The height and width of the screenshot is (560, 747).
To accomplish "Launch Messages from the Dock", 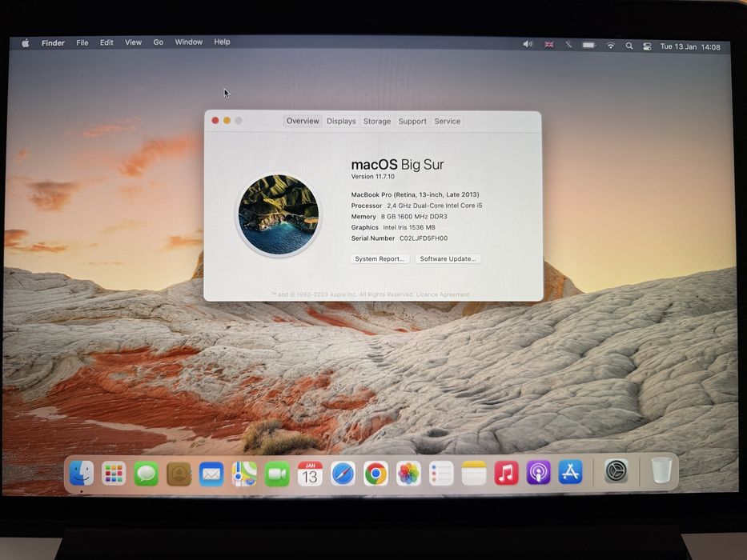I will [x=147, y=474].
